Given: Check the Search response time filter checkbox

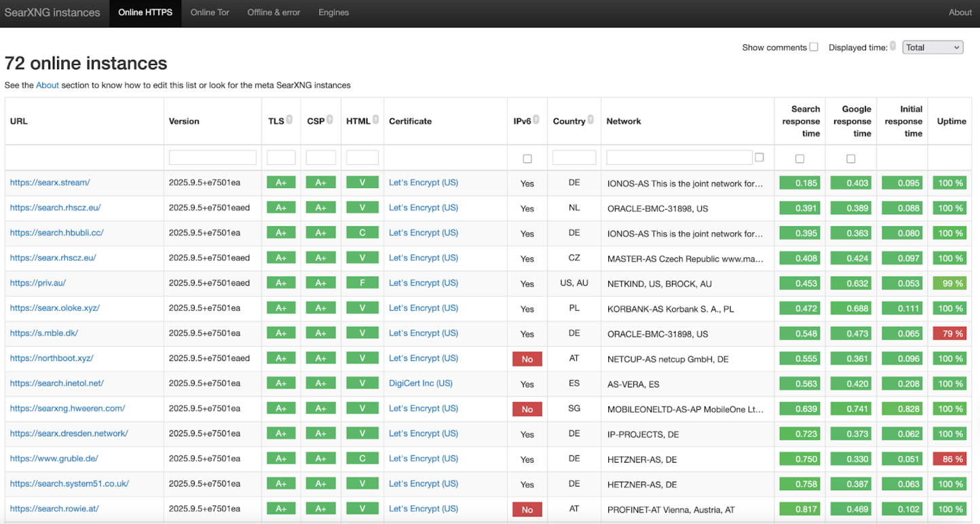Looking at the screenshot, I should (x=799, y=159).
